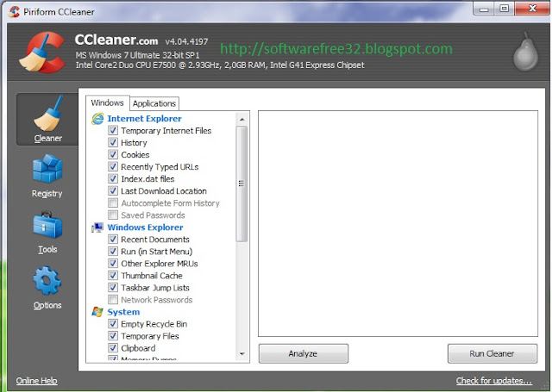The width and height of the screenshot is (552, 392).
Task: Uncheck Temporary Internet Files
Action: pos(113,130)
